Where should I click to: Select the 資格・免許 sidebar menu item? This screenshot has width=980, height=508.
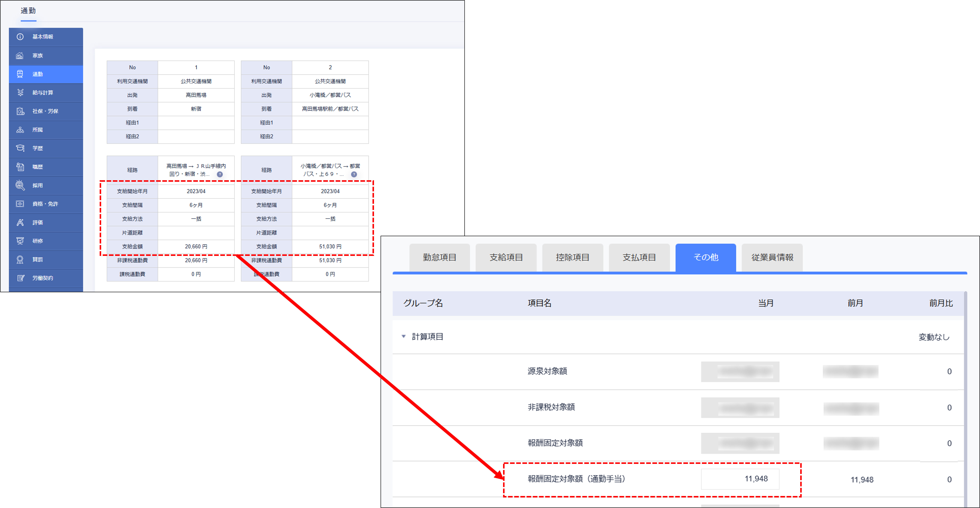(x=46, y=204)
